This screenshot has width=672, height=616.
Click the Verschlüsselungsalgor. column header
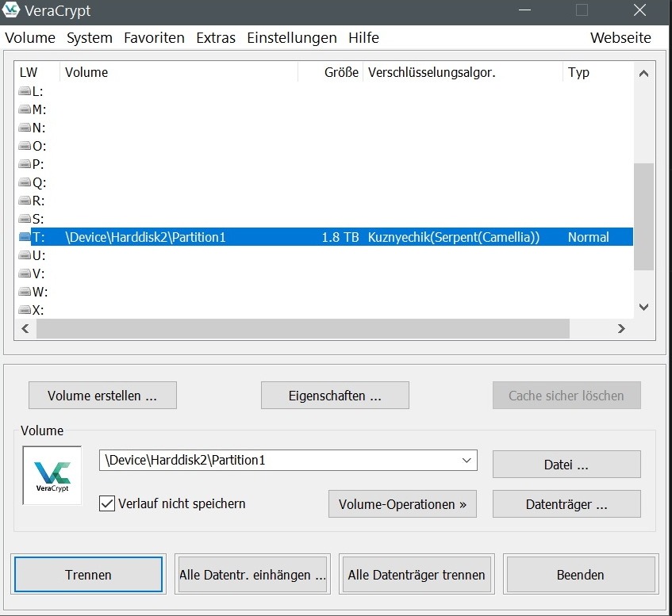(463, 72)
